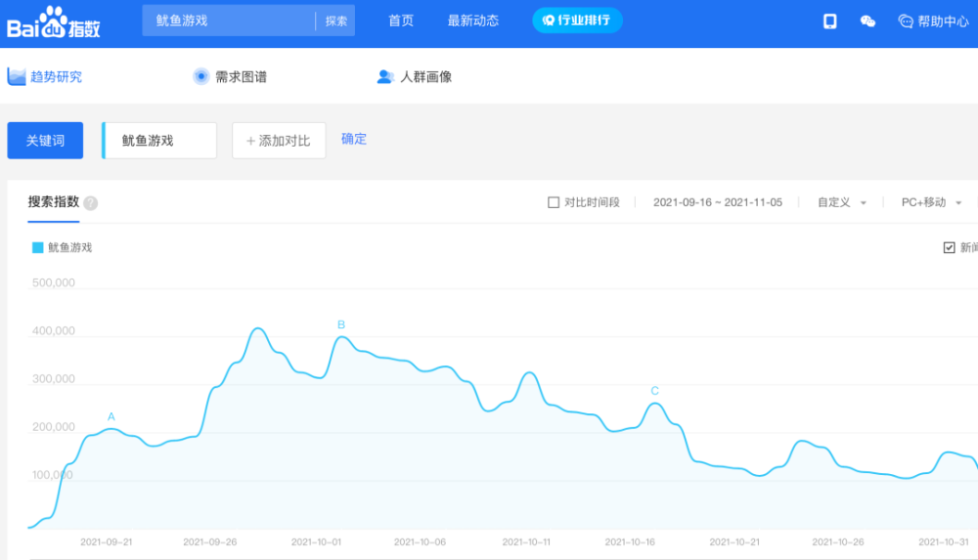Click the 趋势研究 trend chart icon
978x560 pixels.
pyautogui.click(x=17, y=76)
